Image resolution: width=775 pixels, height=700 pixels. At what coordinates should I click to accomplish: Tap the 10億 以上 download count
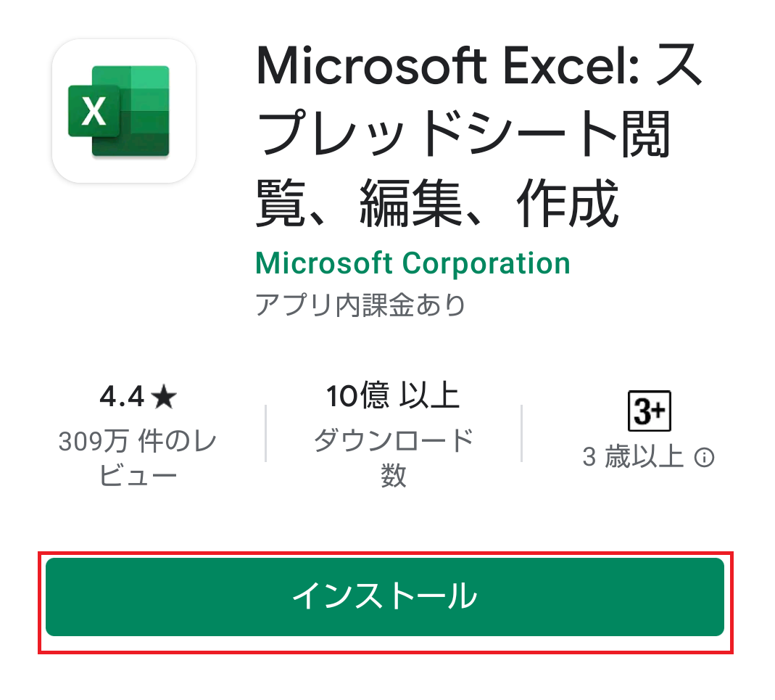coord(394,396)
